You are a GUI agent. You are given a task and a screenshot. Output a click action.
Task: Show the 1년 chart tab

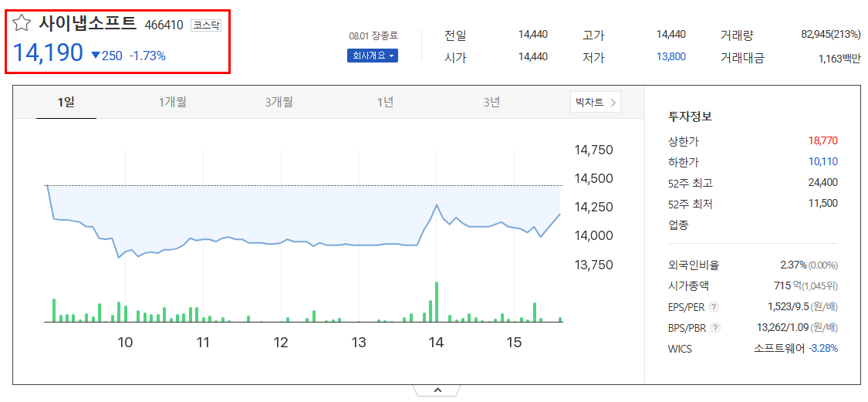[385, 102]
